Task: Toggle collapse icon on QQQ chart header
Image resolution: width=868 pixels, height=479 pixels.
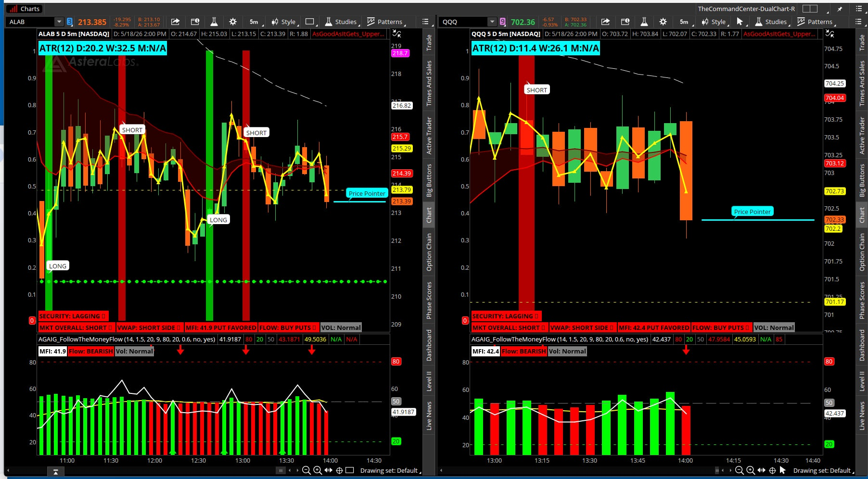Action: [830, 34]
